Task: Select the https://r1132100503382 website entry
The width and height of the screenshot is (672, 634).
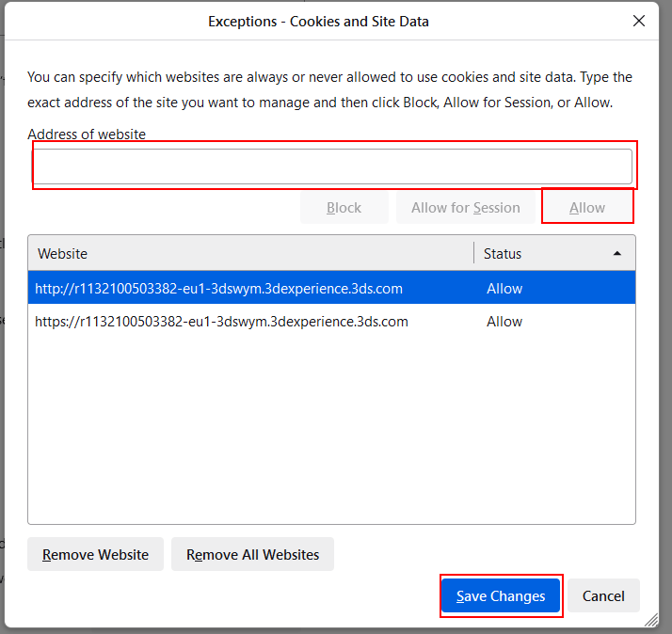Action: [221, 322]
